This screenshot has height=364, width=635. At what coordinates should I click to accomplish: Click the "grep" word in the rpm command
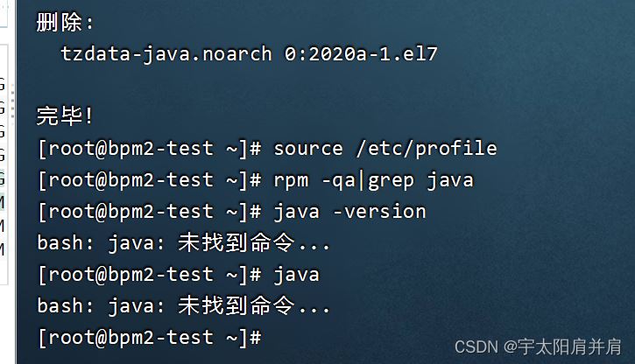point(392,182)
